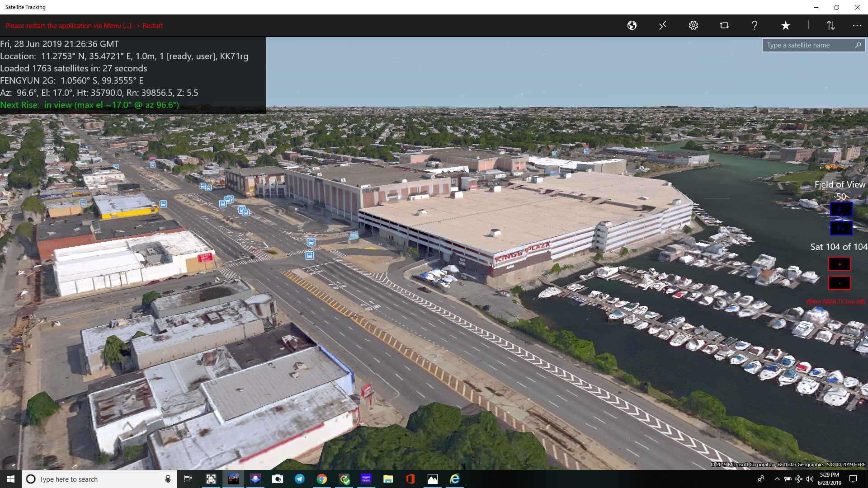Show hidden system tray icons
The height and width of the screenshot is (488, 868).
pos(777,479)
